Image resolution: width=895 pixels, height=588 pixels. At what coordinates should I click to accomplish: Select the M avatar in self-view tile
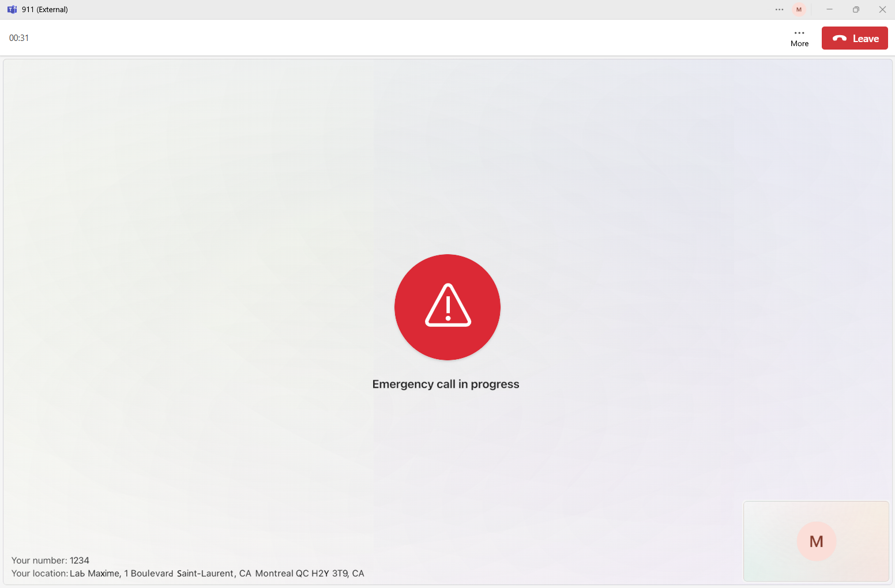[x=816, y=541]
